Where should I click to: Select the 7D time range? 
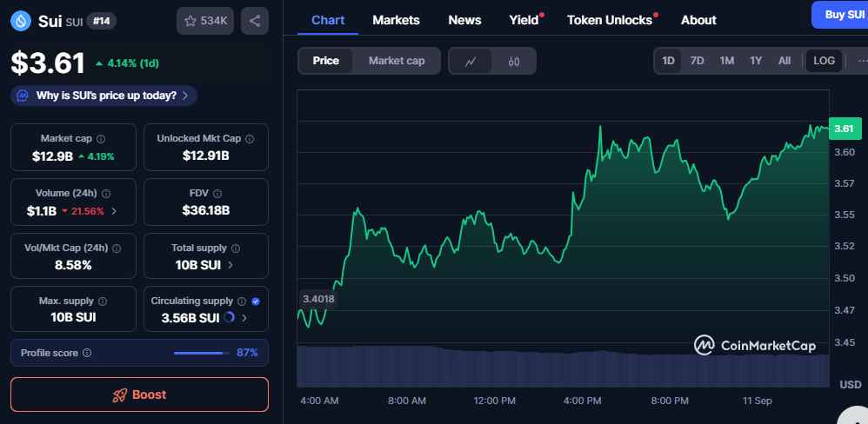[697, 61]
